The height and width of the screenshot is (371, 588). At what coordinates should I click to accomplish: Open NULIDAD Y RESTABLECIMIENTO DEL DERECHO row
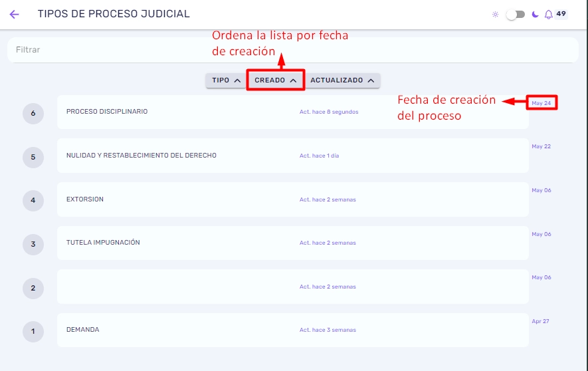pos(293,156)
